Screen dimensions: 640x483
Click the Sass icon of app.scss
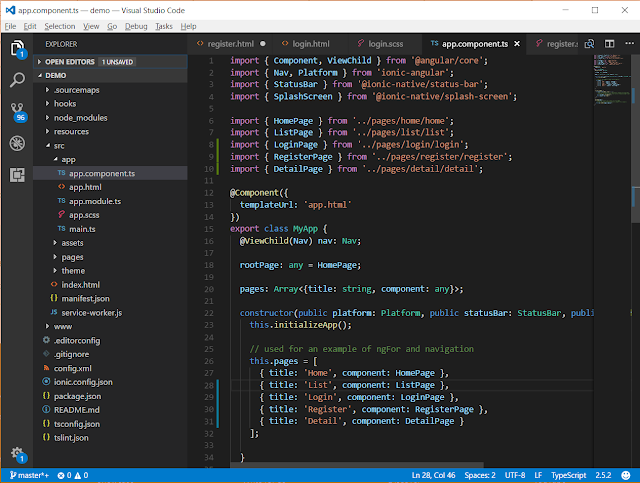tap(61, 214)
